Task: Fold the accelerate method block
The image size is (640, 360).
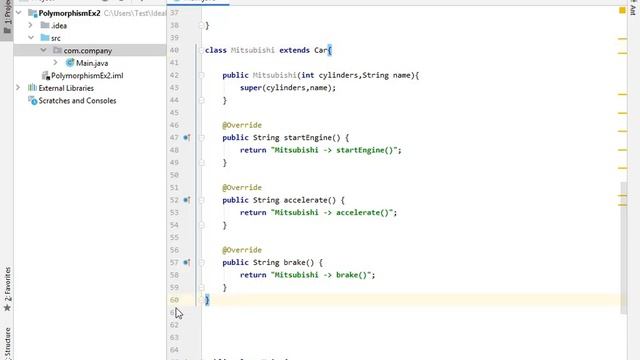Action: pos(201,200)
